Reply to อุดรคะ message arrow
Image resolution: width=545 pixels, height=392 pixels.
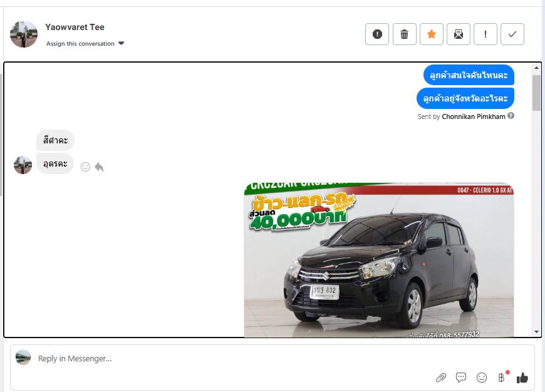99,167
